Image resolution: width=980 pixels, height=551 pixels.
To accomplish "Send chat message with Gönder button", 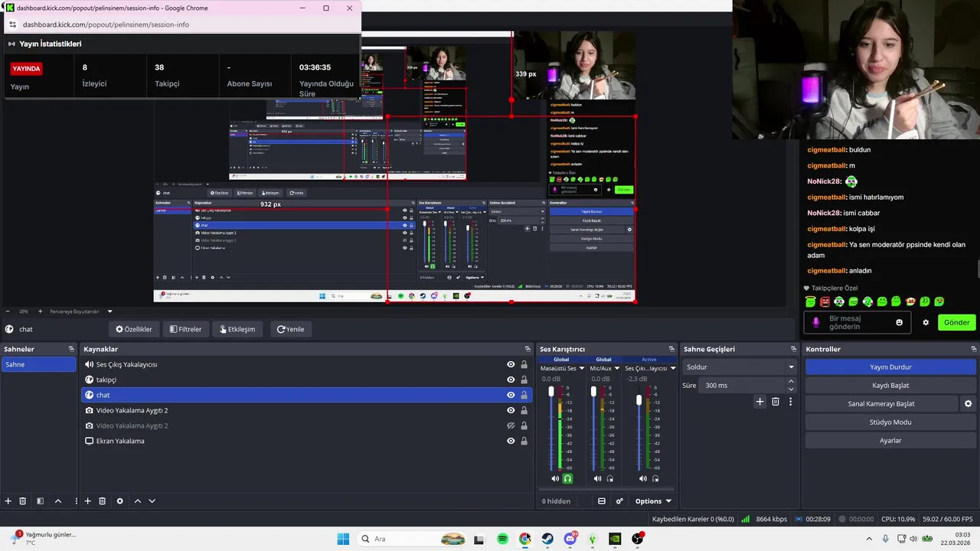I will point(956,322).
